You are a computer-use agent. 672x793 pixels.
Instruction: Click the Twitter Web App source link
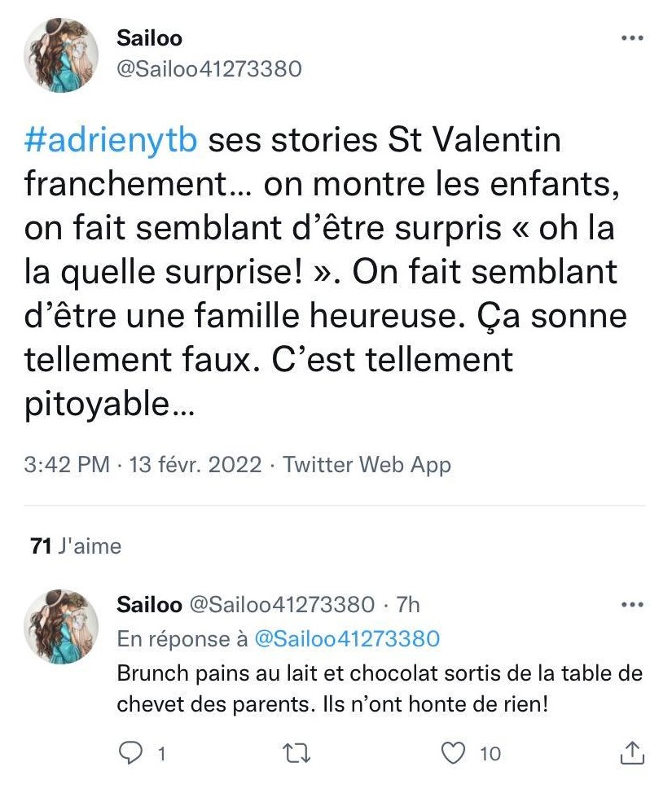367,465
